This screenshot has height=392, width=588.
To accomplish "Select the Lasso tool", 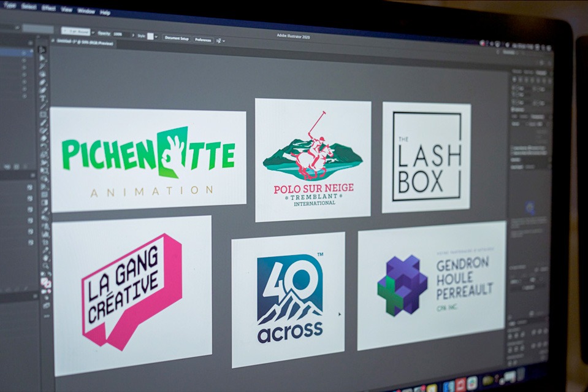I will [42, 74].
